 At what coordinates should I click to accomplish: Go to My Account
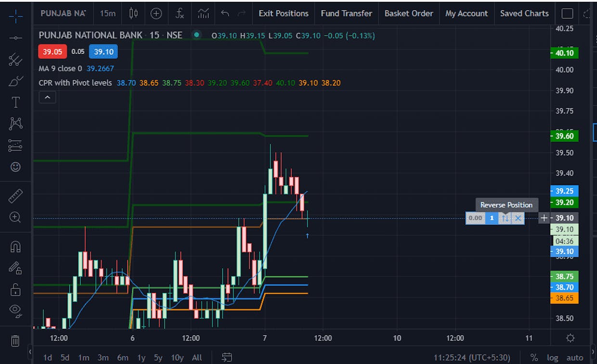pos(467,13)
